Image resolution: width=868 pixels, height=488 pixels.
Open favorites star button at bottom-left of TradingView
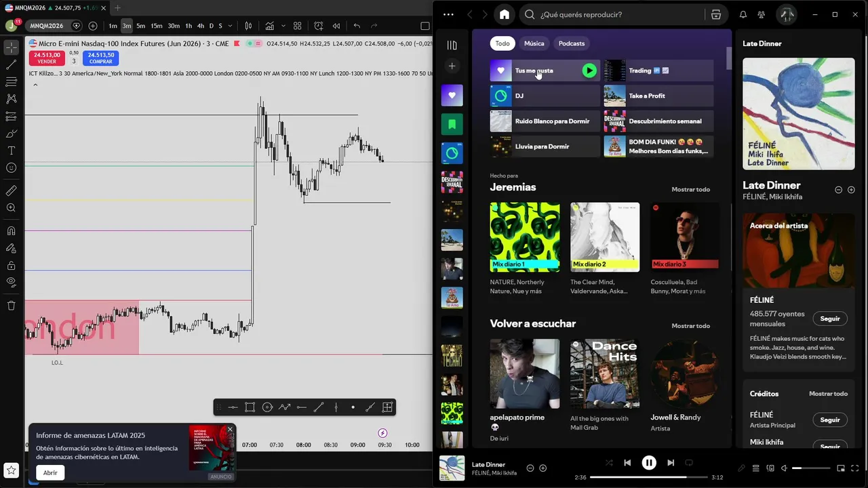click(11, 470)
